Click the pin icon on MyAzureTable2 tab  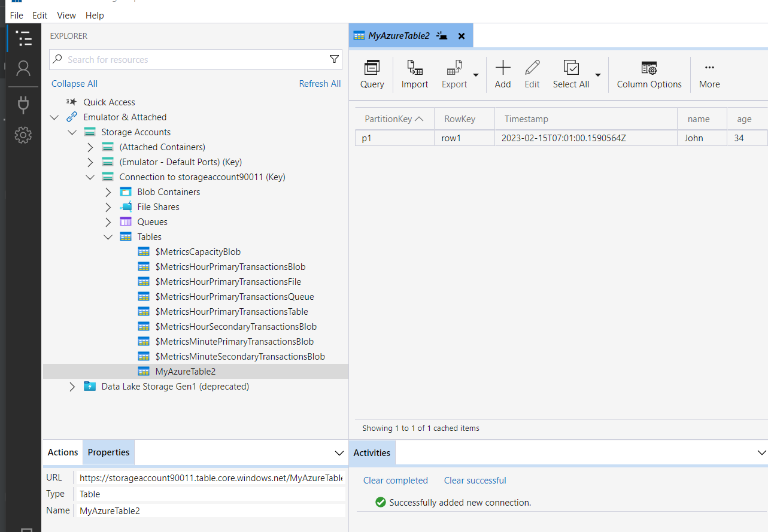[442, 36]
